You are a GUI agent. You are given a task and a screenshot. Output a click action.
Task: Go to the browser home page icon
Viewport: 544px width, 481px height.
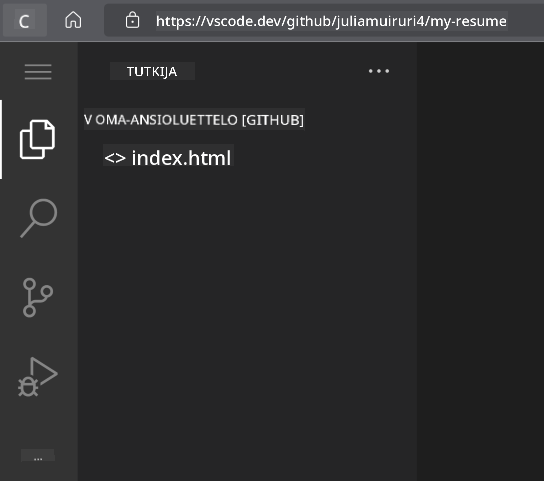pyautogui.click(x=73, y=20)
